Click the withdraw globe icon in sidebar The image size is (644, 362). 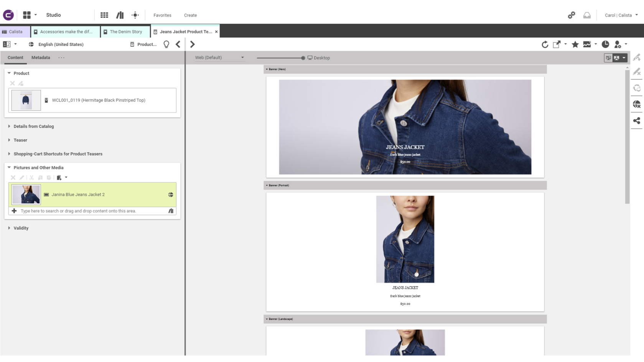(x=637, y=104)
